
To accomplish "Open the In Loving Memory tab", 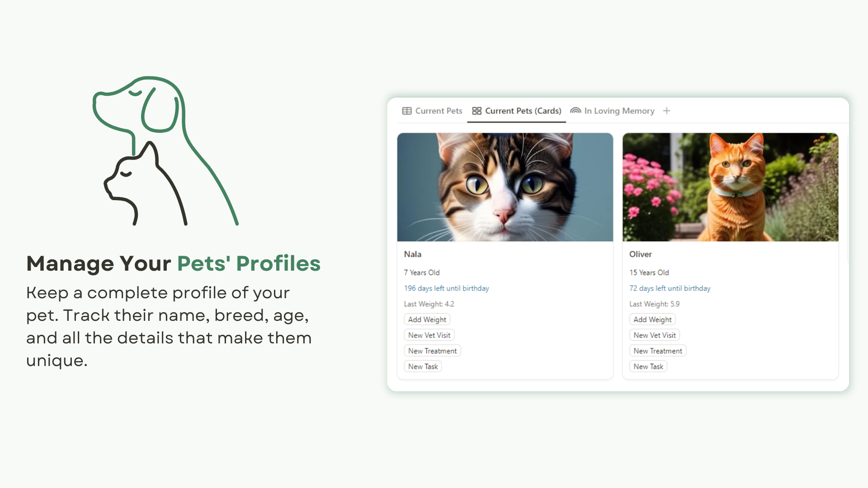I will (x=619, y=111).
